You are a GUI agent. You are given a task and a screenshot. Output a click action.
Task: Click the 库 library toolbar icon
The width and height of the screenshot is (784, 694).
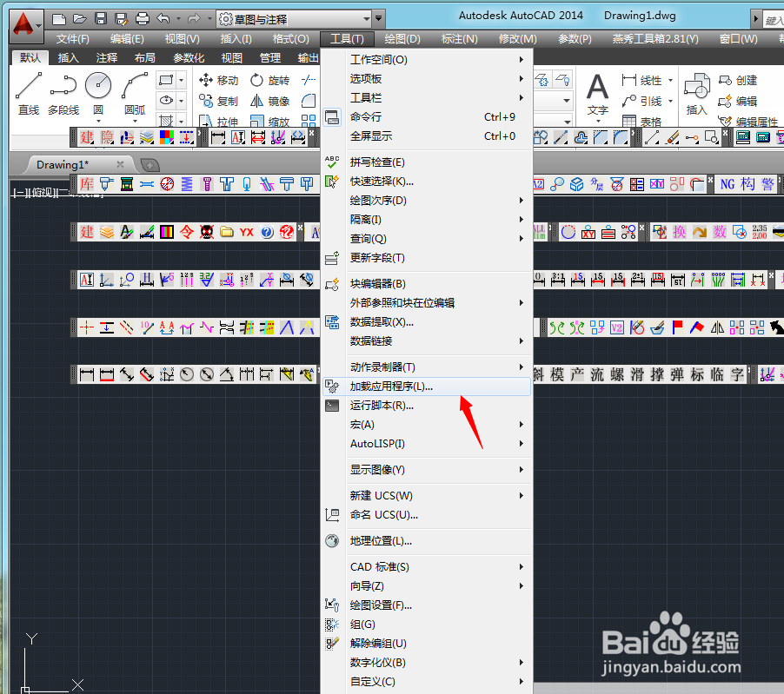click(x=87, y=184)
